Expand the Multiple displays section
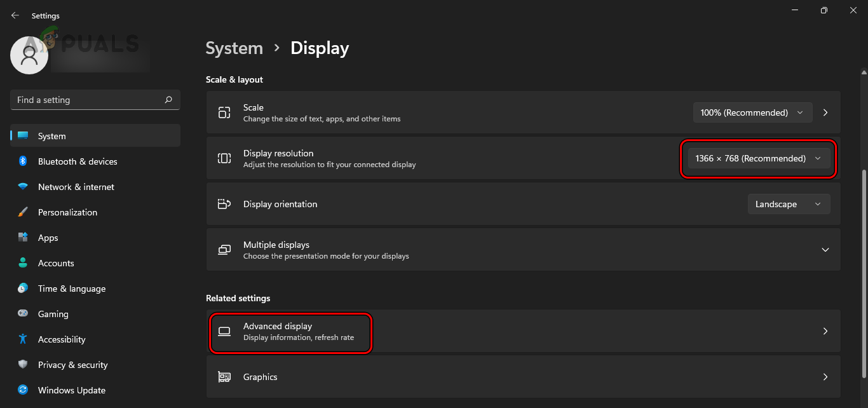The width and height of the screenshot is (868, 408). pyautogui.click(x=825, y=250)
